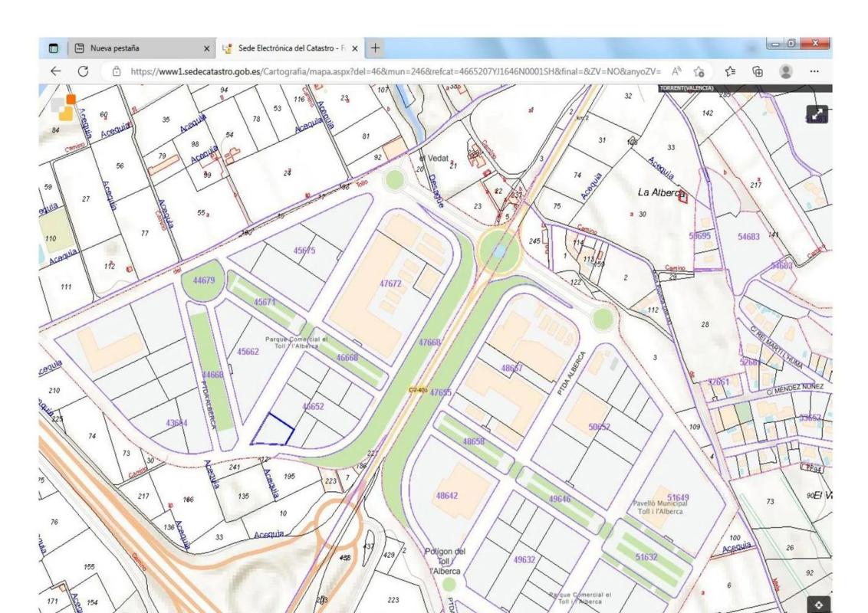The width and height of the screenshot is (868, 613).
Task: Open the user profile icon
Action: pos(786,71)
